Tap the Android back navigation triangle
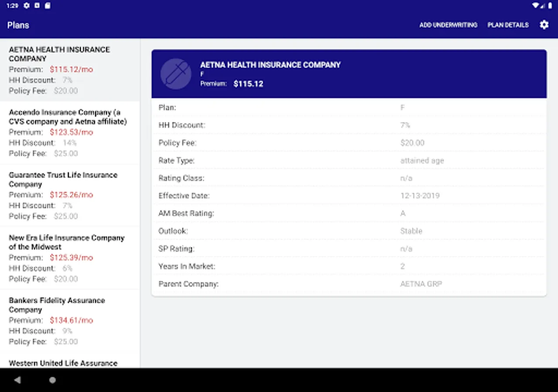 click(x=17, y=380)
